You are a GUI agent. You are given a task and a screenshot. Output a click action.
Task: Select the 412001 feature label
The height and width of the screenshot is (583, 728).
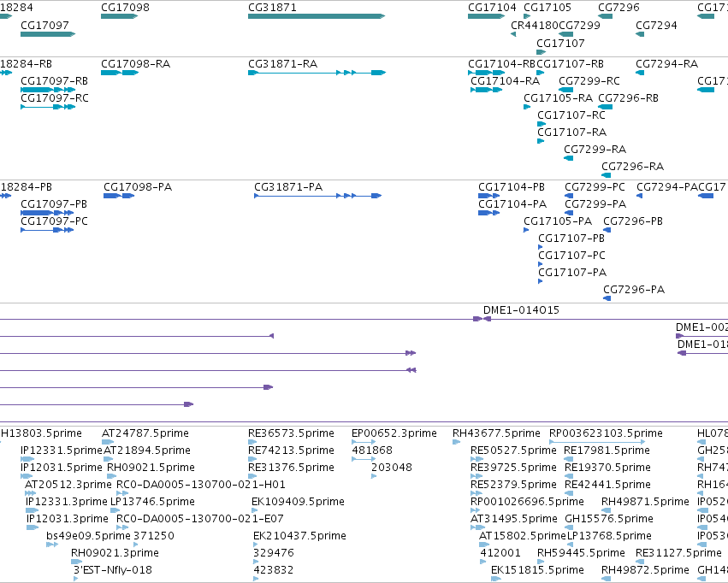(500, 554)
